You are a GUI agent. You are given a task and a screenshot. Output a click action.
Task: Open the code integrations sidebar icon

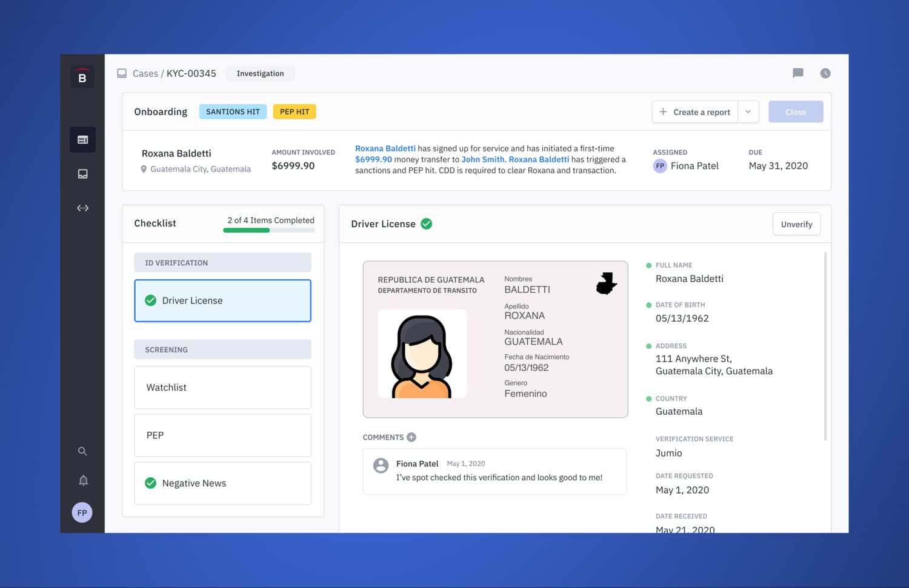coord(83,208)
